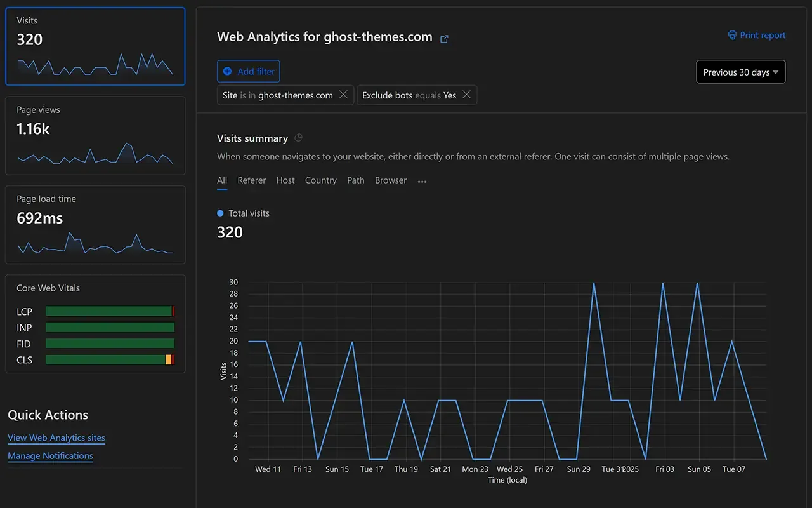The width and height of the screenshot is (812, 508).
Task: Switch to the Referer tab
Action: pos(251,180)
